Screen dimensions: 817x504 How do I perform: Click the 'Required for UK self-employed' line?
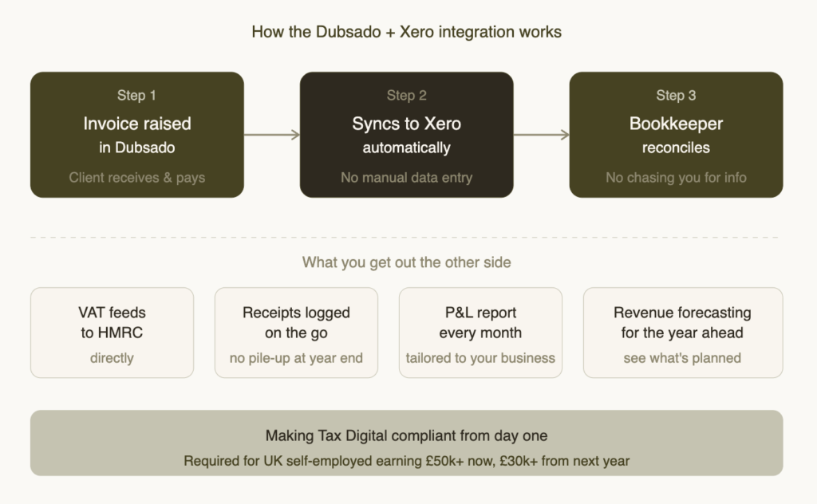click(x=406, y=461)
